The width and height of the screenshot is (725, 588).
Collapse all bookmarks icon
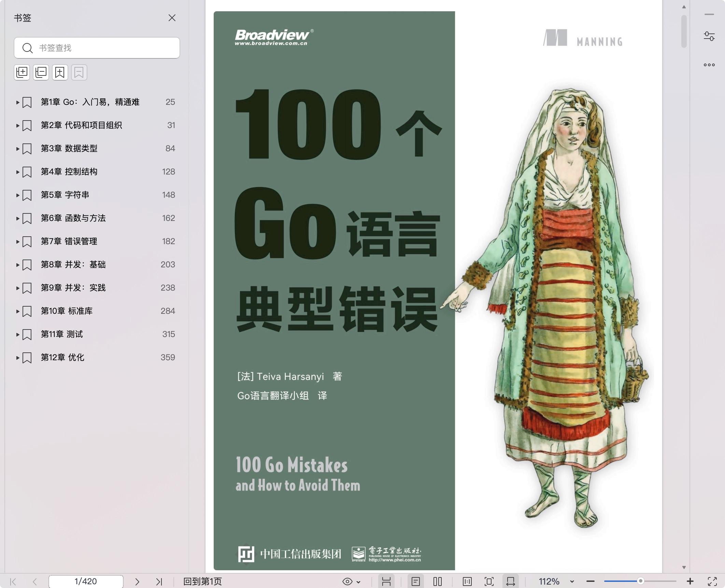point(41,72)
